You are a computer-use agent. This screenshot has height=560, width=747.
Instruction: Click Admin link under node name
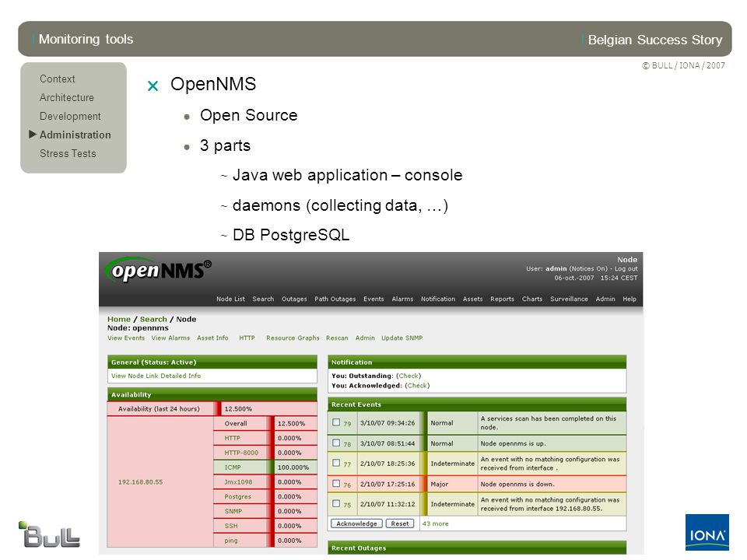click(x=365, y=338)
